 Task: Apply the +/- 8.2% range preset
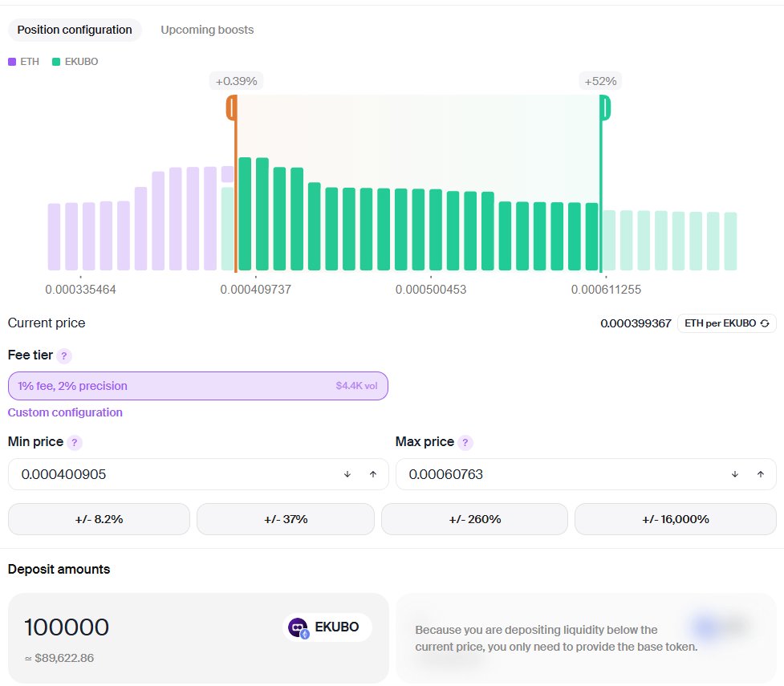pyautogui.click(x=99, y=519)
